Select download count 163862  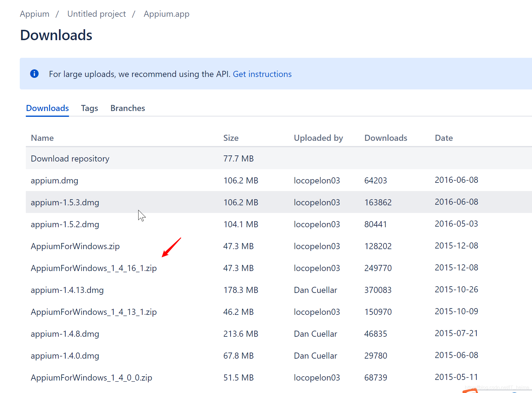(378, 203)
